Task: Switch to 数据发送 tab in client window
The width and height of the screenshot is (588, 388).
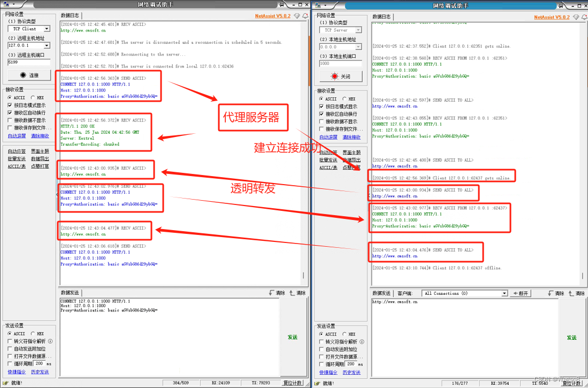Action: [70, 293]
